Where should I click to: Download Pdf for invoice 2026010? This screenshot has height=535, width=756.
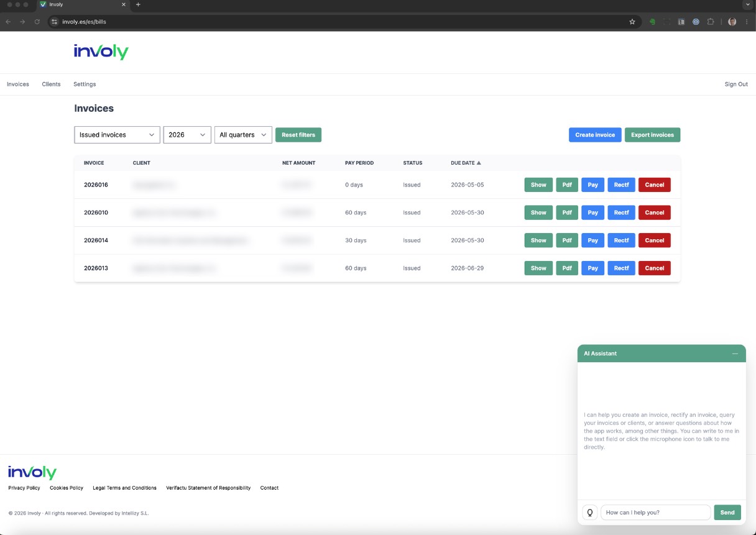click(x=567, y=213)
